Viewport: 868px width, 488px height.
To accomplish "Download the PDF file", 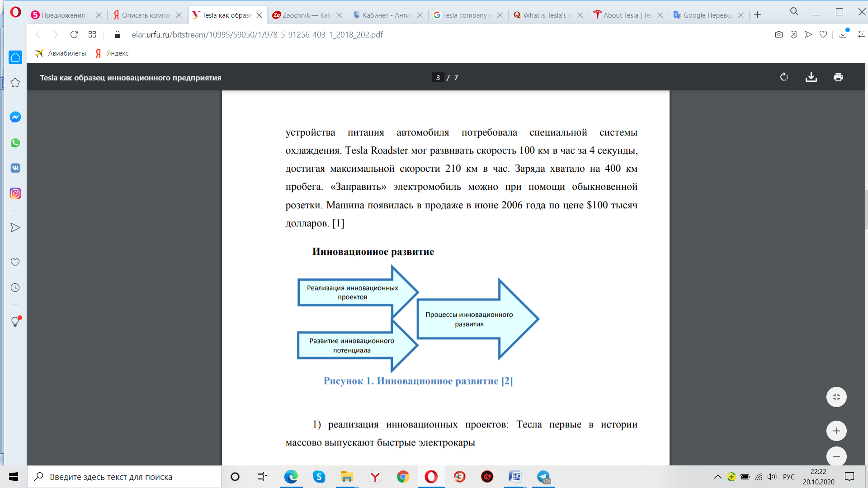I will [x=811, y=77].
